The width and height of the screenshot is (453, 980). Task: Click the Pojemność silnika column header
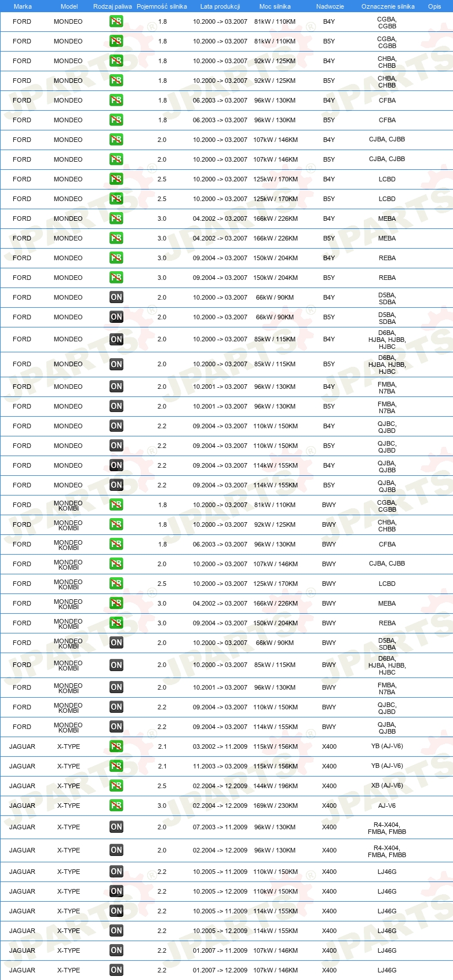click(162, 6)
